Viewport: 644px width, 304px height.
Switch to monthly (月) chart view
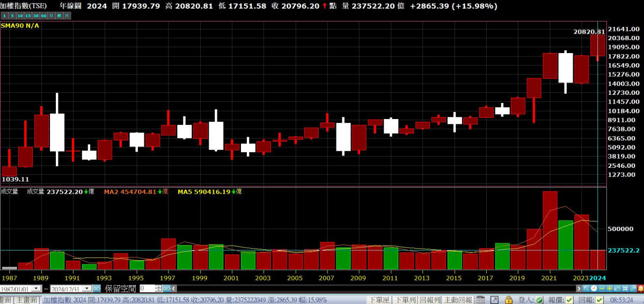pos(67,16)
